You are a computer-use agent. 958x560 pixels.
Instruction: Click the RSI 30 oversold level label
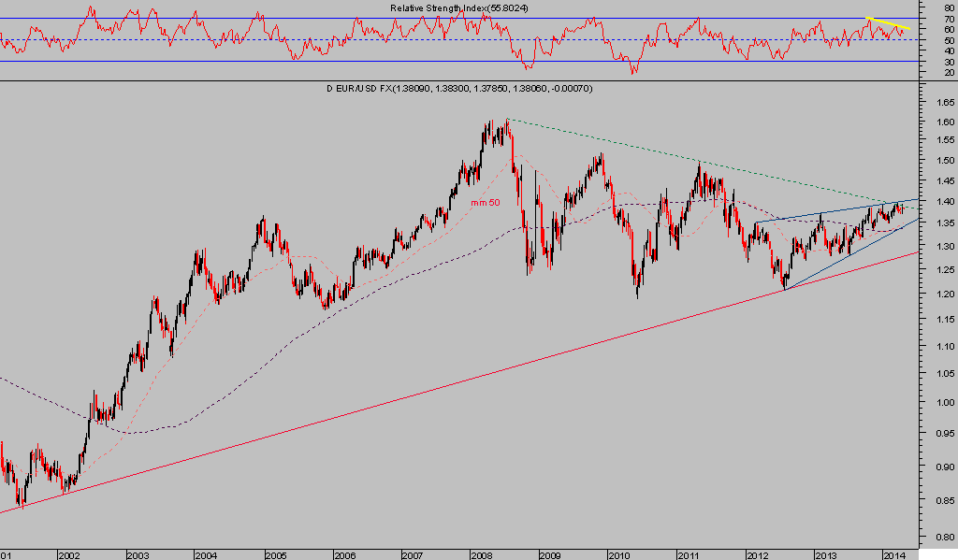coord(949,61)
